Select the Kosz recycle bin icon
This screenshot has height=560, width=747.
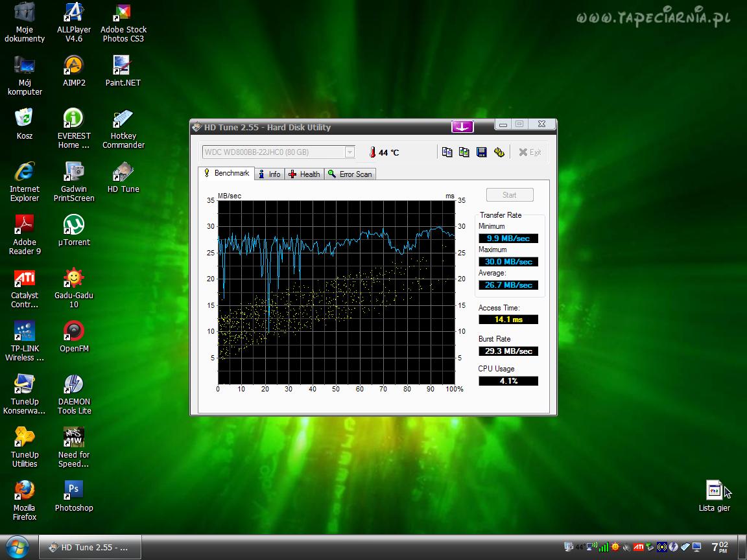tap(24, 124)
